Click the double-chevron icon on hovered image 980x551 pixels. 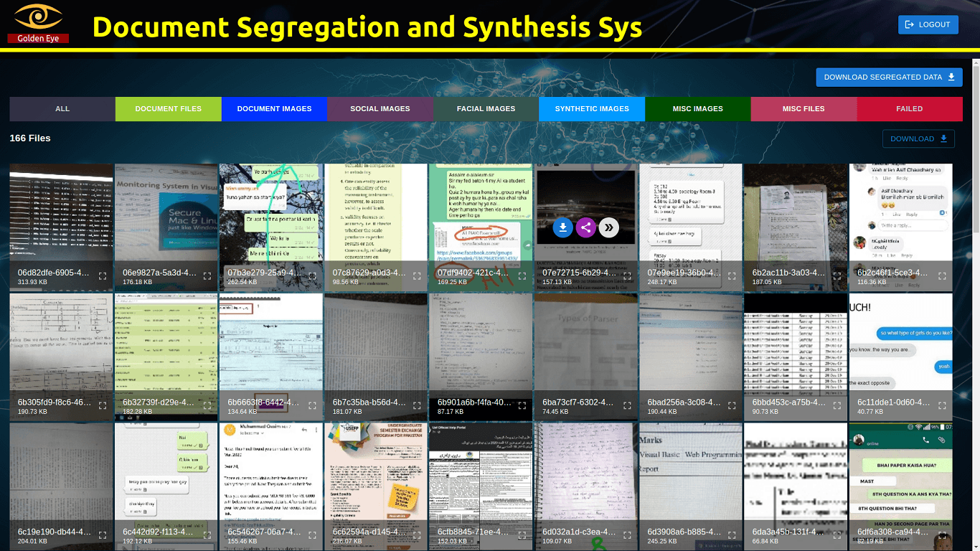pyautogui.click(x=608, y=227)
